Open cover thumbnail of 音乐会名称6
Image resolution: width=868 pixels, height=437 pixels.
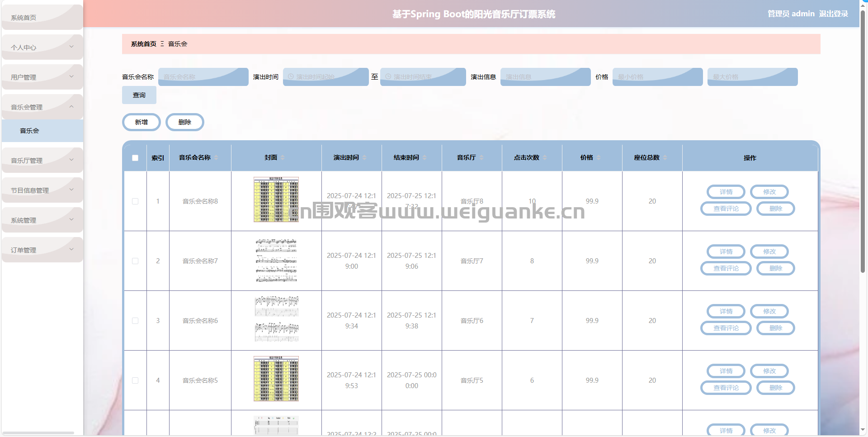click(x=276, y=319)
